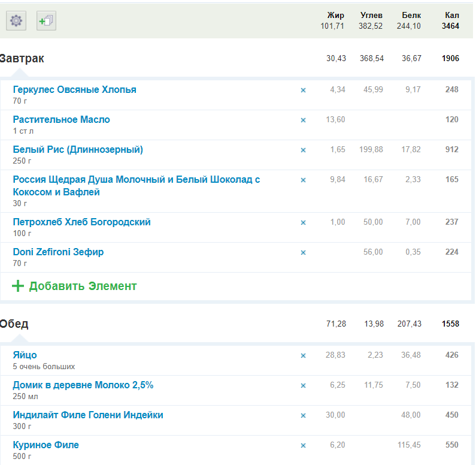Open the Растительное Масло item
This screenshot has width=476, height=465.
click(61, 120)
